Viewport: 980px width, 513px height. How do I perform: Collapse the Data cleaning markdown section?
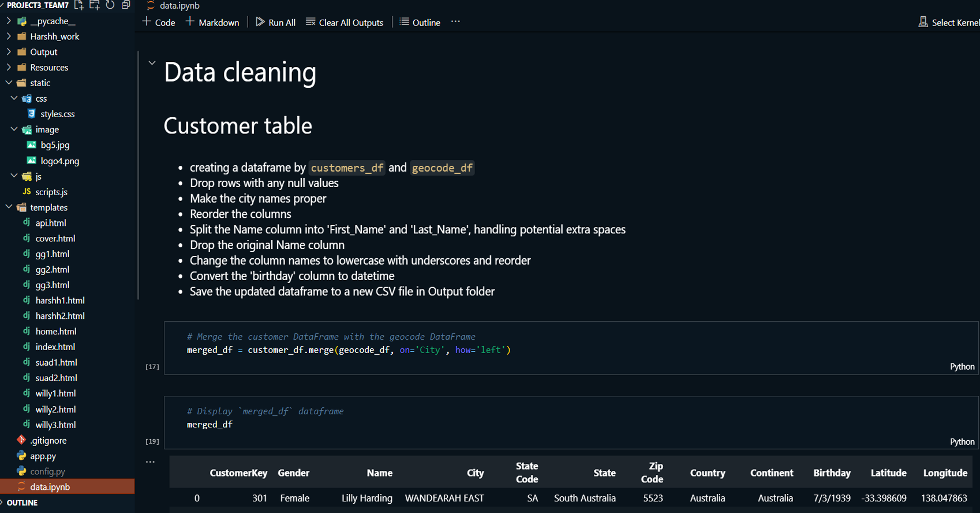152,63
